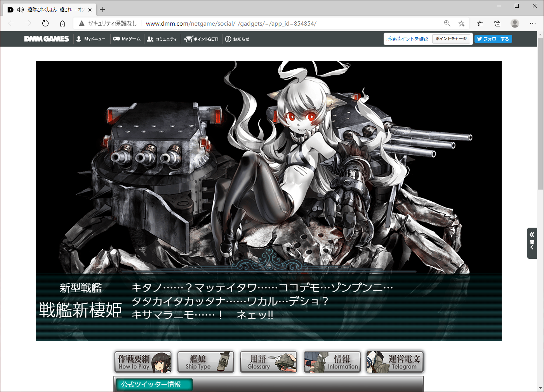Add this page to favorites with star icon
The width and height of the screenshot is (544, 392).
pyautogui.click(x=461, y=23)
